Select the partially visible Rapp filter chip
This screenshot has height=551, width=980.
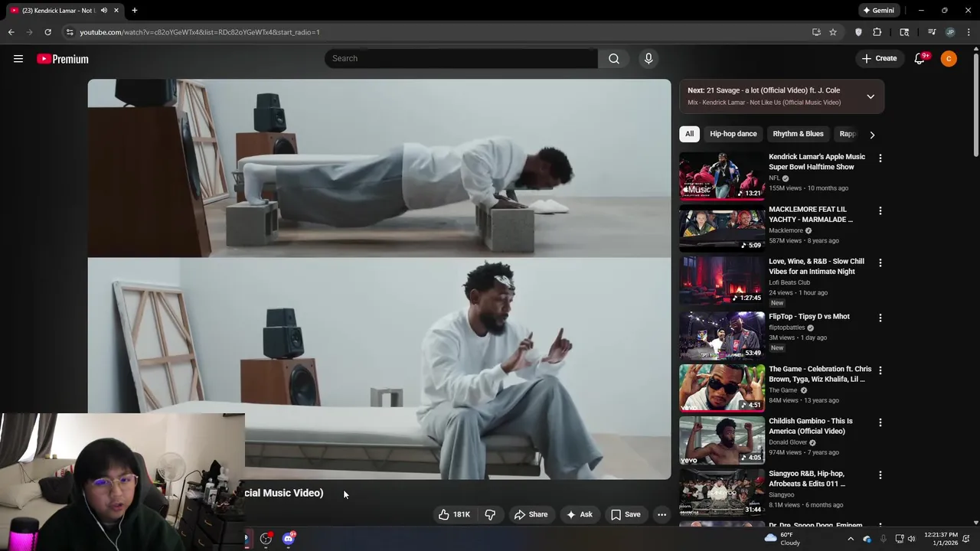(x=847, y=134)
